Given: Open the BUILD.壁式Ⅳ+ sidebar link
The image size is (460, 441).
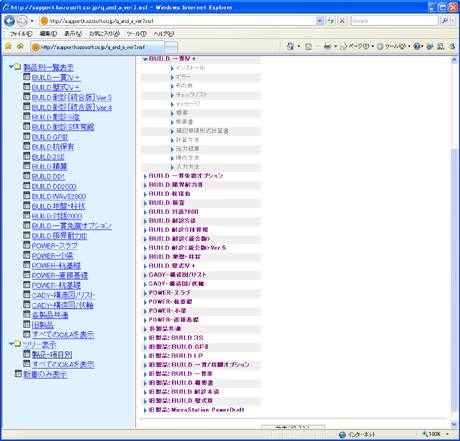Looking at the screenshot, I should coord(56,88).
